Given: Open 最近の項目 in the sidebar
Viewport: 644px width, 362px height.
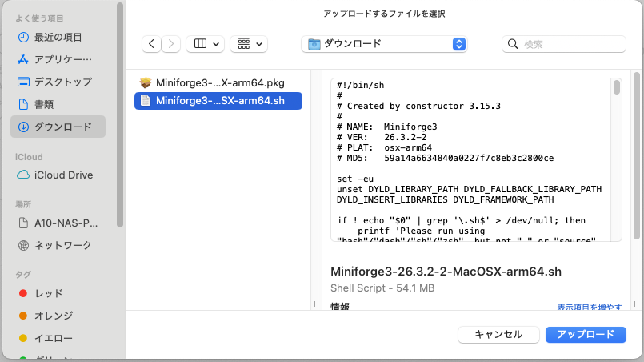Looking at the screenshot, I should tap(58, 37).
